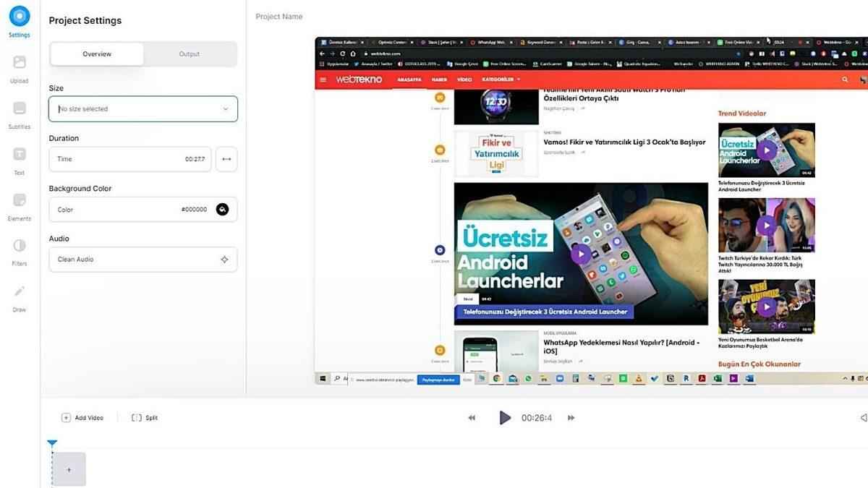Image resolution: width=868 pixels, height=488 pixels.
Task: Click the black background color swatch
Action: pos(222,209)
